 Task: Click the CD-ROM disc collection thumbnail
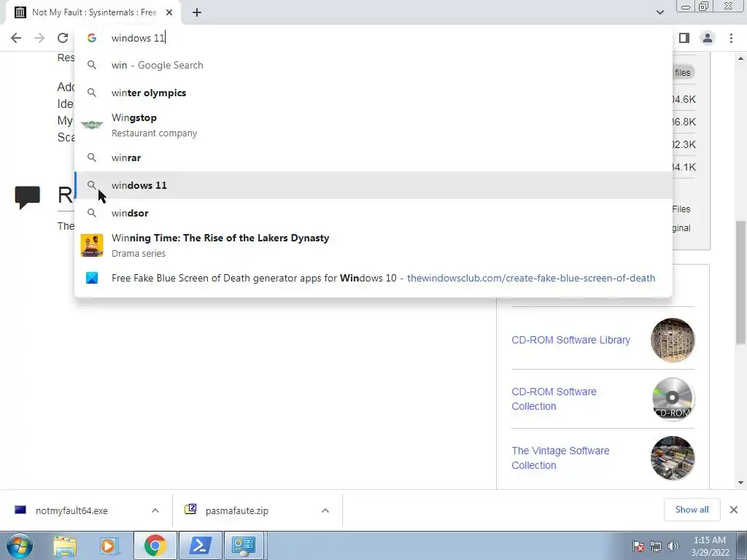pyautogui.click(x=673, y=399)
